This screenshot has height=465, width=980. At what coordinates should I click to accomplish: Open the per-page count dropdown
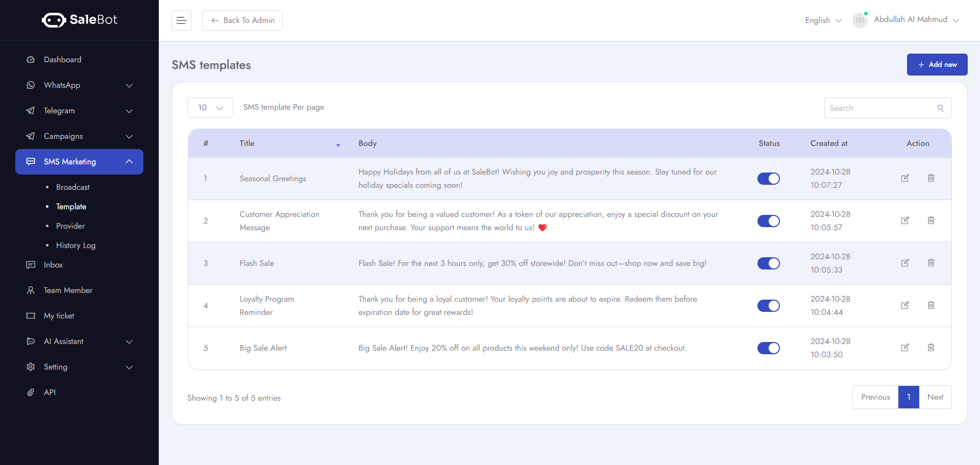tap(210, 107)
